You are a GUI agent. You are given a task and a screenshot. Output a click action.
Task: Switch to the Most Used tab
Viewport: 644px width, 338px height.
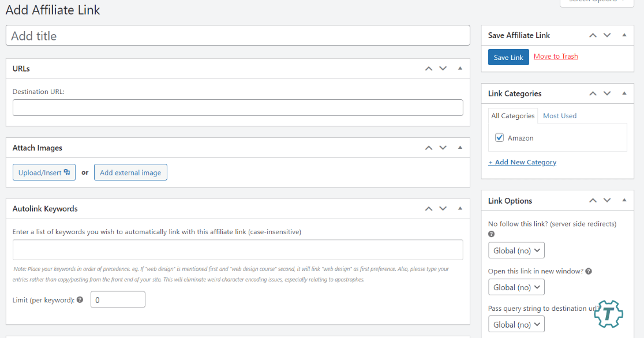tap(559, 116)
